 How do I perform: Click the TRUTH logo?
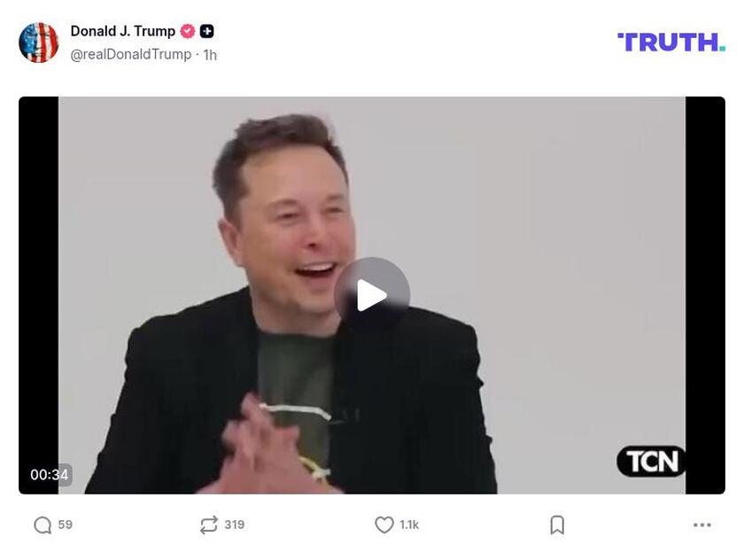point(671,43)
